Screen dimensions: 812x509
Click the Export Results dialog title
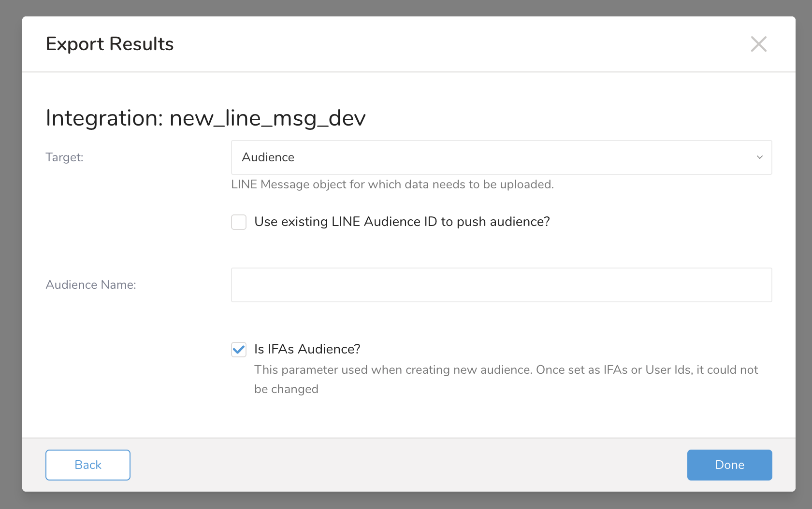[110, 44]
